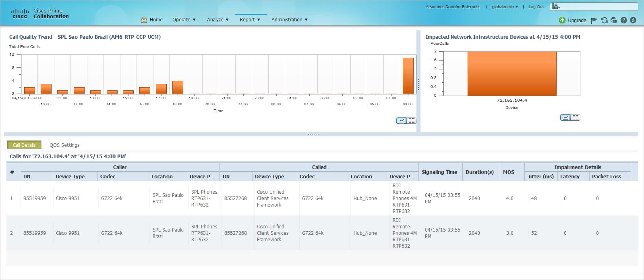The height and width of the screenshot is (280, 644).
Task: Click Cisco 9951 in row 1
Action: click(x=68, y=199)
